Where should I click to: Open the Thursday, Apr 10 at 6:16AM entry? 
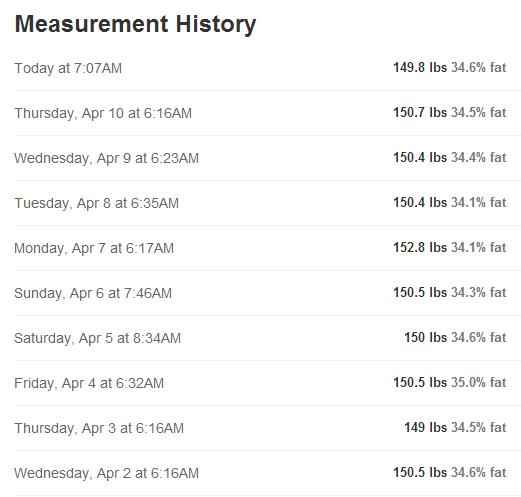[x=267, y=113]
